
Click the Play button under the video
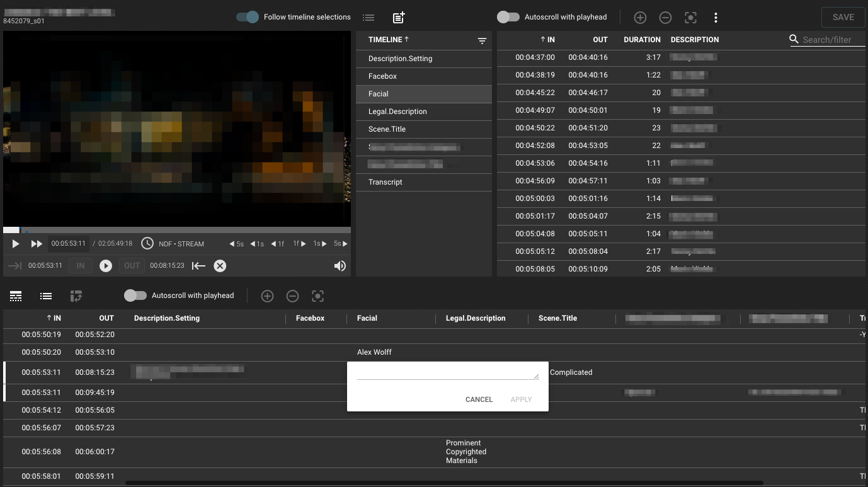[16, 244]
